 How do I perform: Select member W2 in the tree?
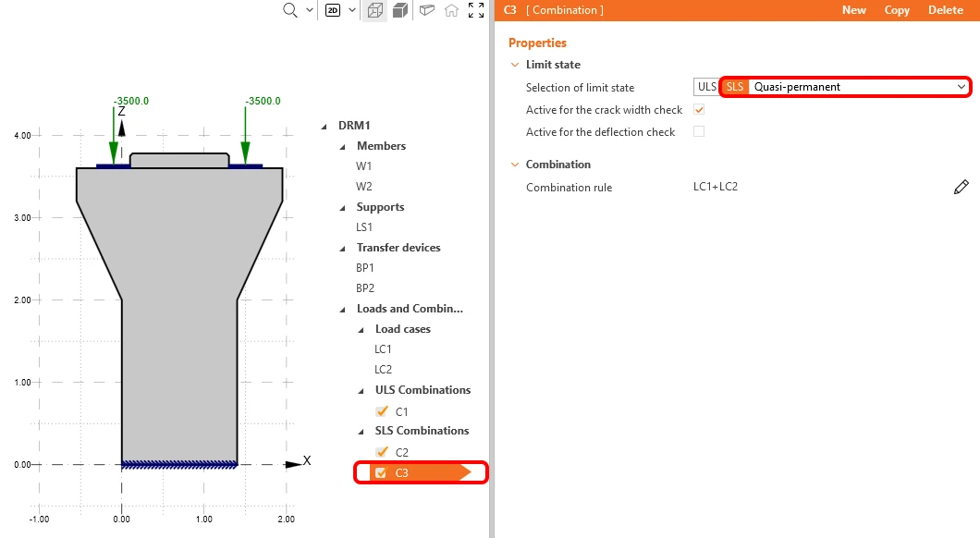363,186
